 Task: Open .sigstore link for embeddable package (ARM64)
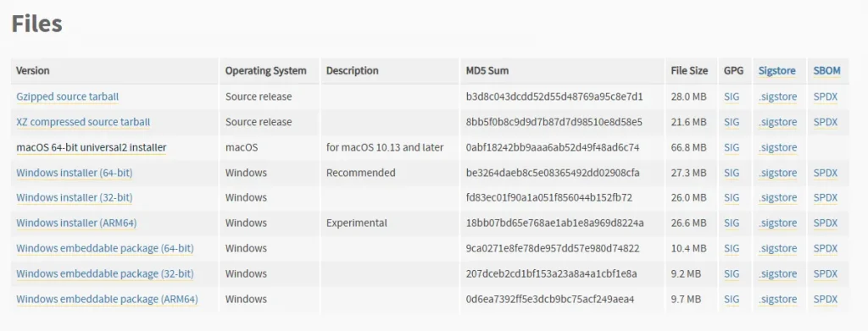point(777,299)
